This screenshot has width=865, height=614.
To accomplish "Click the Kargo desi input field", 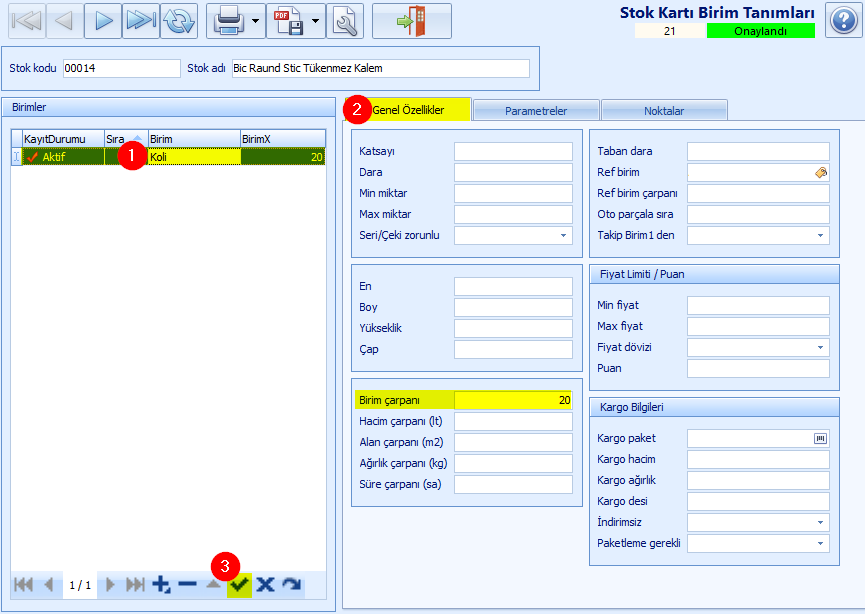I will click(x=758, y=501).
